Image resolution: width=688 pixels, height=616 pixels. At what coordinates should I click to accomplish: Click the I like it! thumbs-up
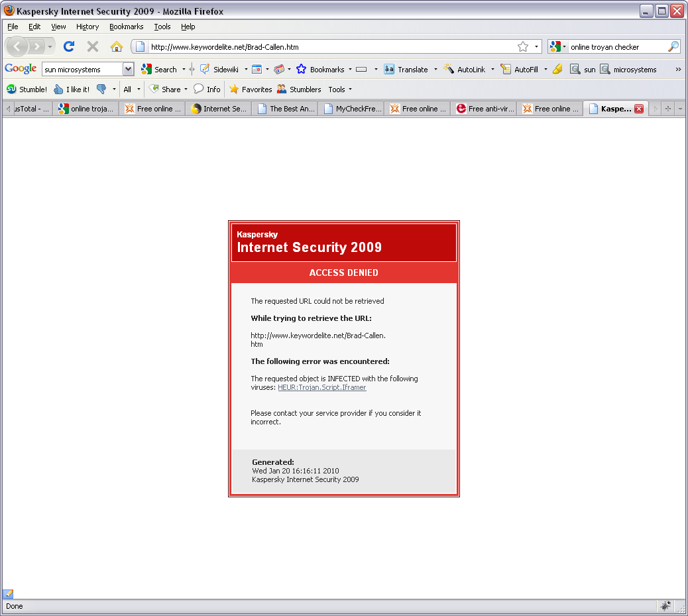72,89
